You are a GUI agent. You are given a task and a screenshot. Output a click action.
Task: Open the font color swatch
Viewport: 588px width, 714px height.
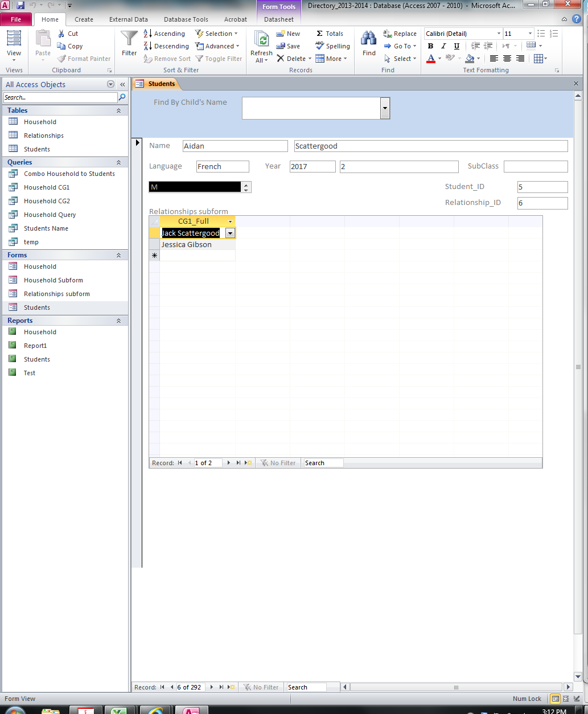[431, 59]
